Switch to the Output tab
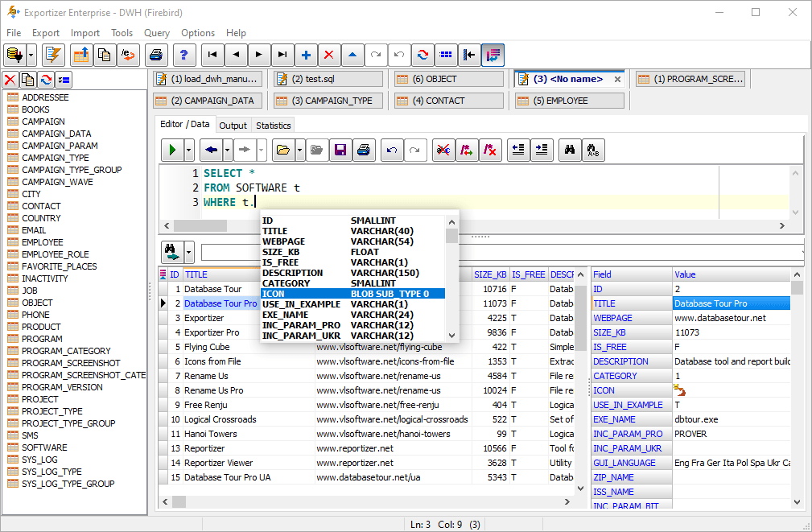This screenshot has width=812, height=532. 233,126
